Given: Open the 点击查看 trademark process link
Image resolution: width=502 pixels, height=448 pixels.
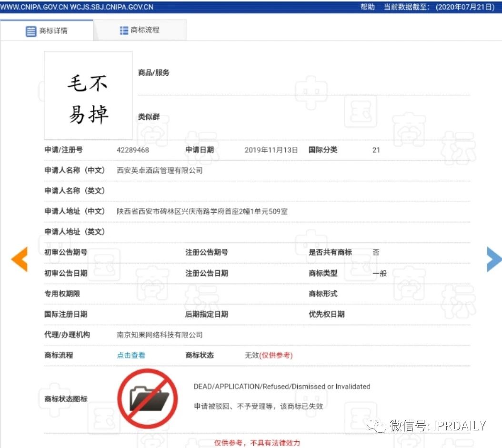Looking at the screenshot, I should [131, 355].
